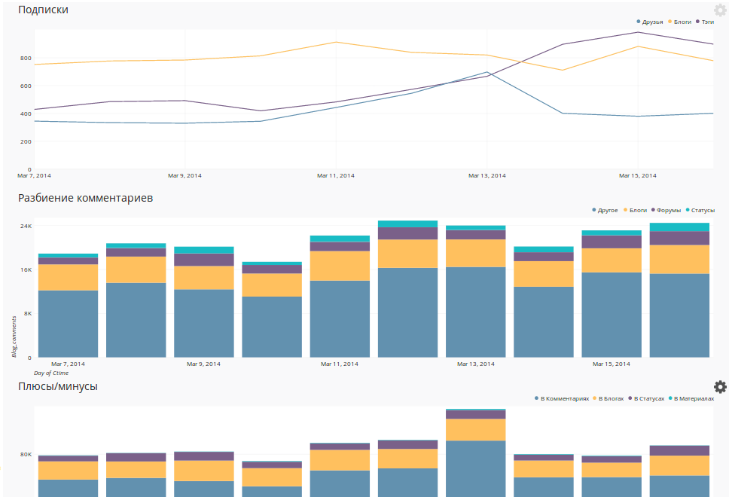This screenshot has width=733, height=504.
Task: Select orange segment of Mar 13 Плюсы/минусы bar
Action: pyautogui.click(x=475, y=430)
